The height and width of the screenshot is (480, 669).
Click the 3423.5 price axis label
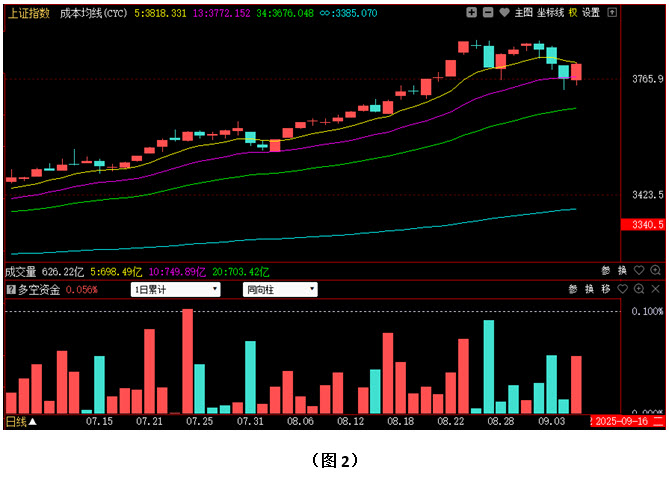648,195
